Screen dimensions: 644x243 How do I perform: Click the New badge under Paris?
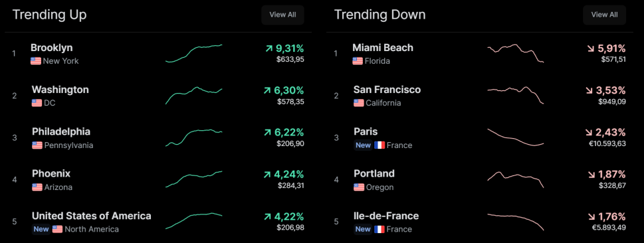(363, 145)
